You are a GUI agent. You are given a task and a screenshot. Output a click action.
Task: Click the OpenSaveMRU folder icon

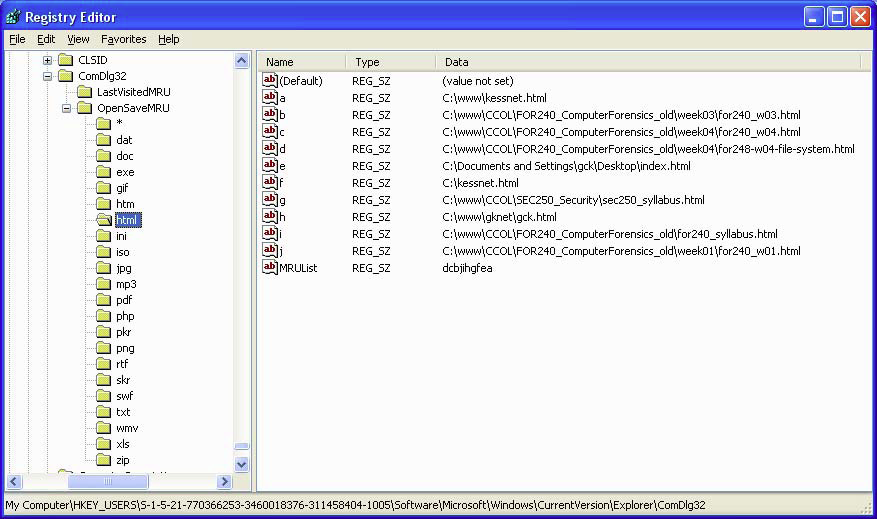pyautogui.click(x=85, y=108)
